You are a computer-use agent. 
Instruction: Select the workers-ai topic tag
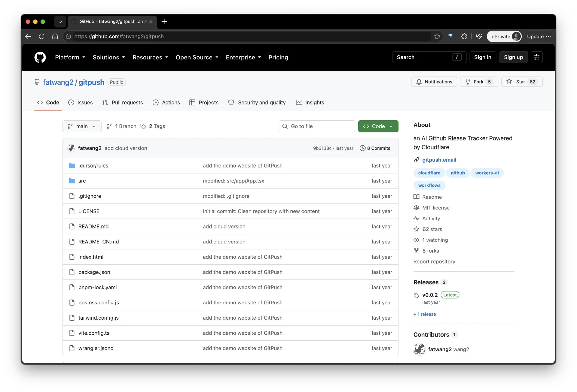(x=487, y=173)
